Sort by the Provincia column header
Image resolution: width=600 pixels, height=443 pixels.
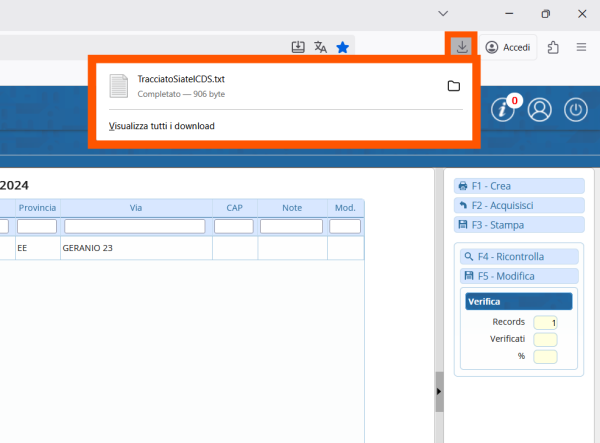[x=37, y=208]
